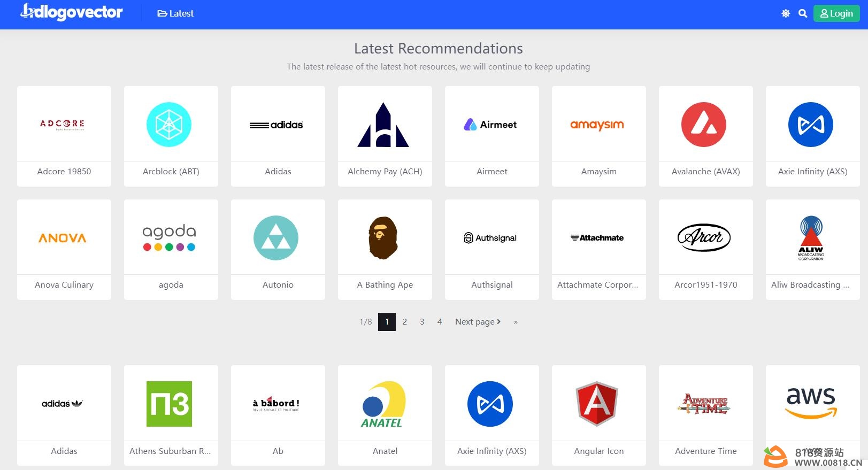Viewport: 868px width, 470px height.
Task: Click the Arcor1951-1970 caption
Action: [x=706, y=285]
